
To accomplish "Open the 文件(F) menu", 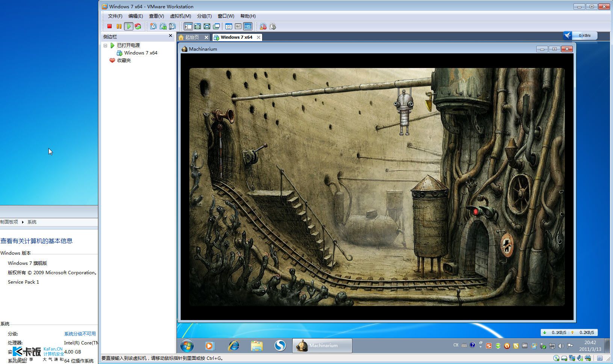I will [x=115, y=16].
